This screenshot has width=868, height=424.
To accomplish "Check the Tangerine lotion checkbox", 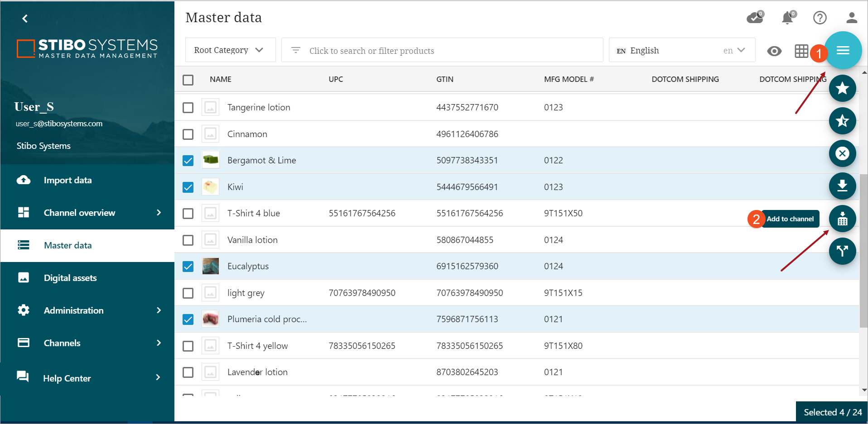I will pos(188,108).
